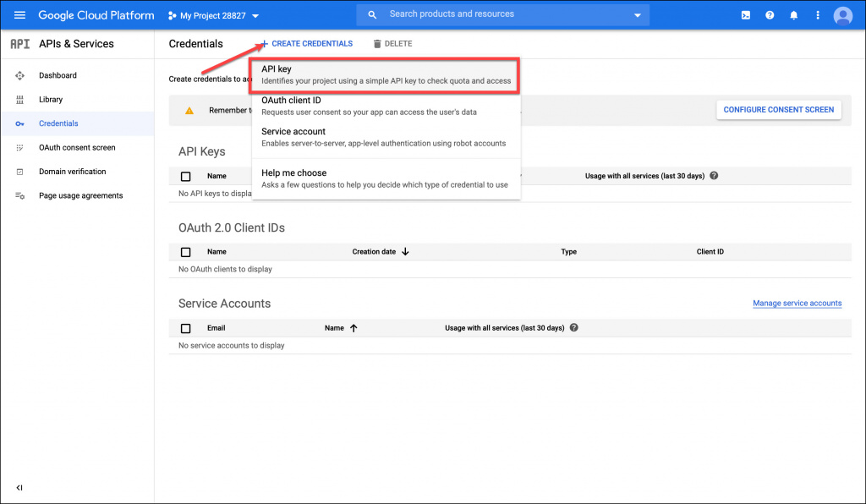Toggle select-all checkbox for API Keys

tap(186, 177)
